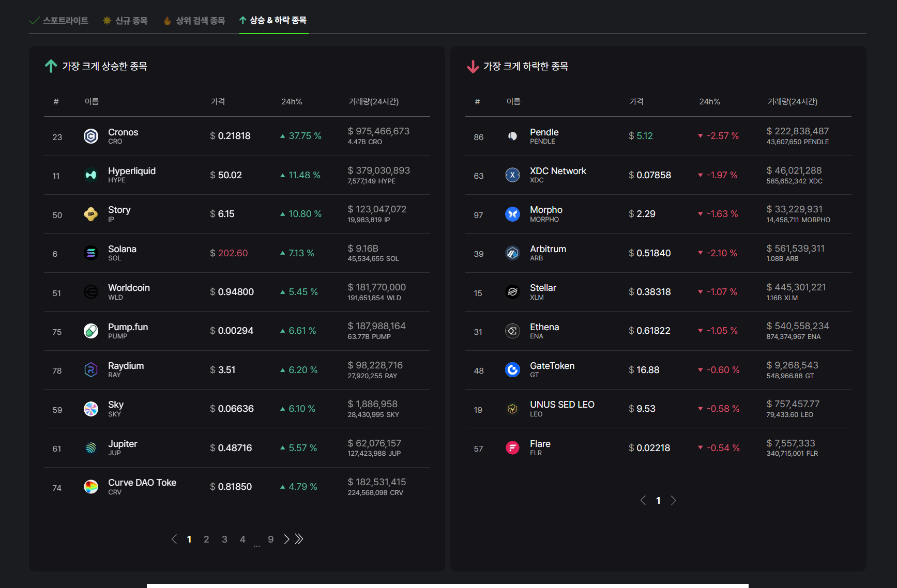Sort gainers by 가격 column header

218,102
